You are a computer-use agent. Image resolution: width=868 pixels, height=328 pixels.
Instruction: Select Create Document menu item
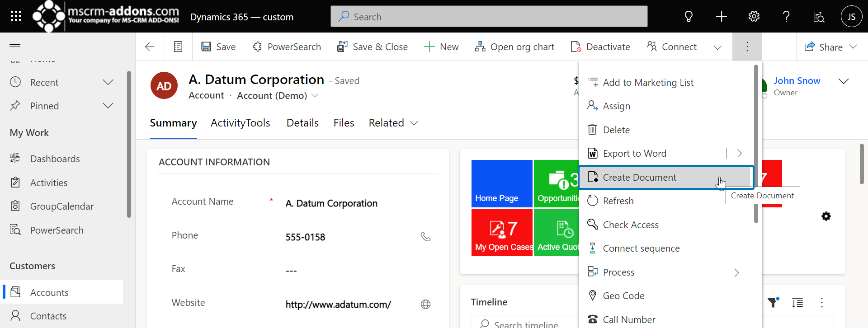coord(666,177)
